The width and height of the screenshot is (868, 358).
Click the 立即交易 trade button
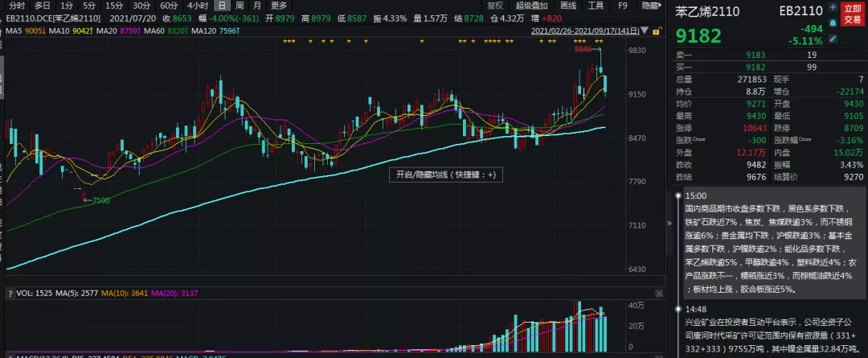[x=852, y=14]
